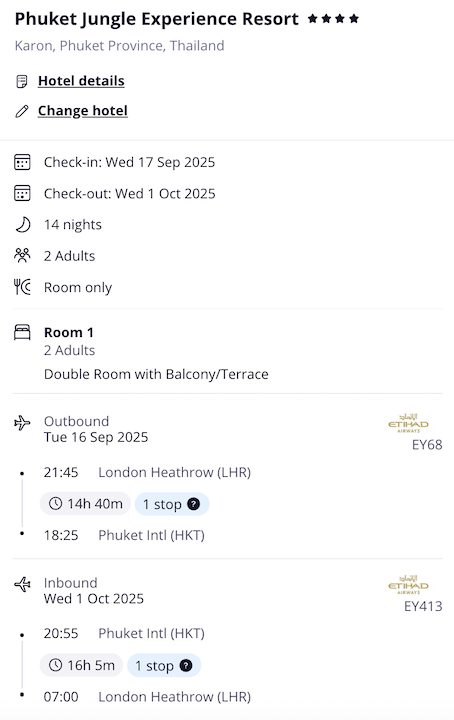Click the Change hotel link

tap(83, 111)
